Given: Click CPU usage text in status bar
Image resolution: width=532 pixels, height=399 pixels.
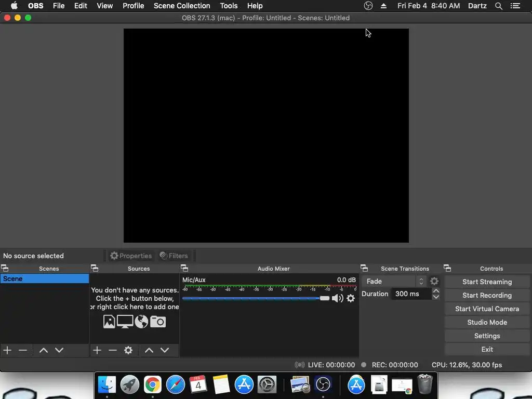Looking at the screenshot, I should click(x=467, y=365).
